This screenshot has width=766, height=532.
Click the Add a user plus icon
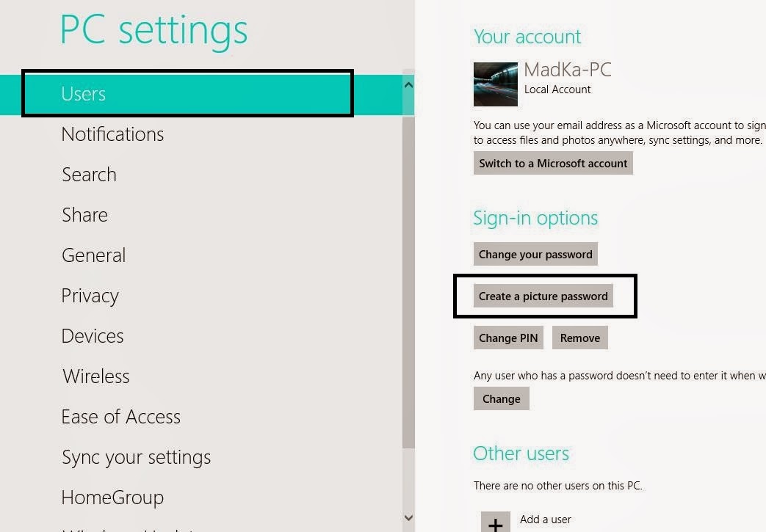coord(496,521)
